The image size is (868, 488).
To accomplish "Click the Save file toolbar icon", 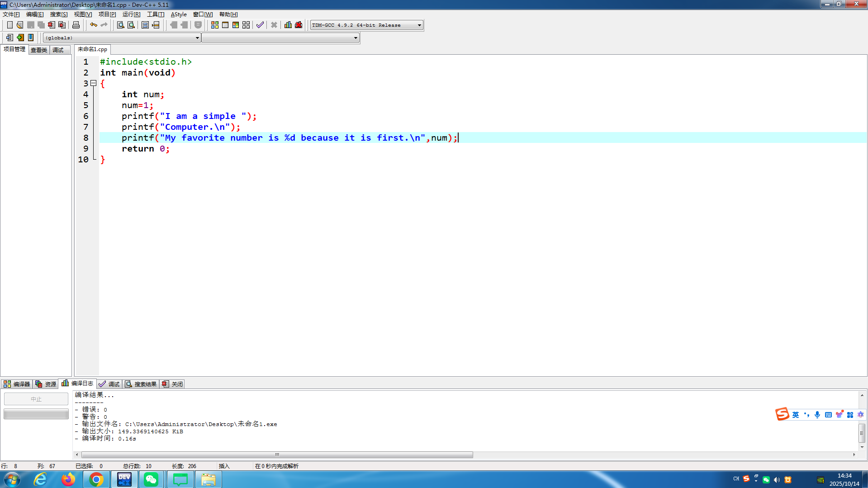I will (31, 25).
